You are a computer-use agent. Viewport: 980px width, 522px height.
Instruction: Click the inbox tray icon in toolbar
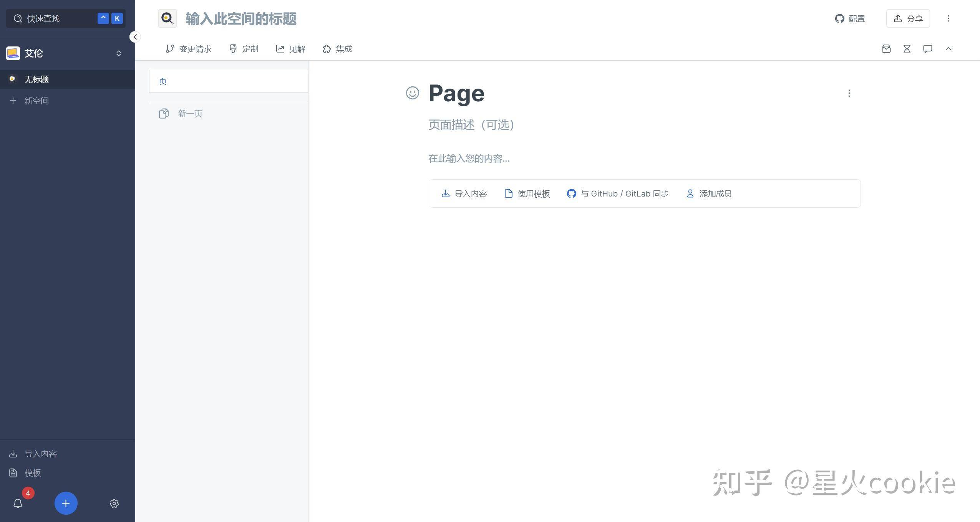(x=886, y=49)
